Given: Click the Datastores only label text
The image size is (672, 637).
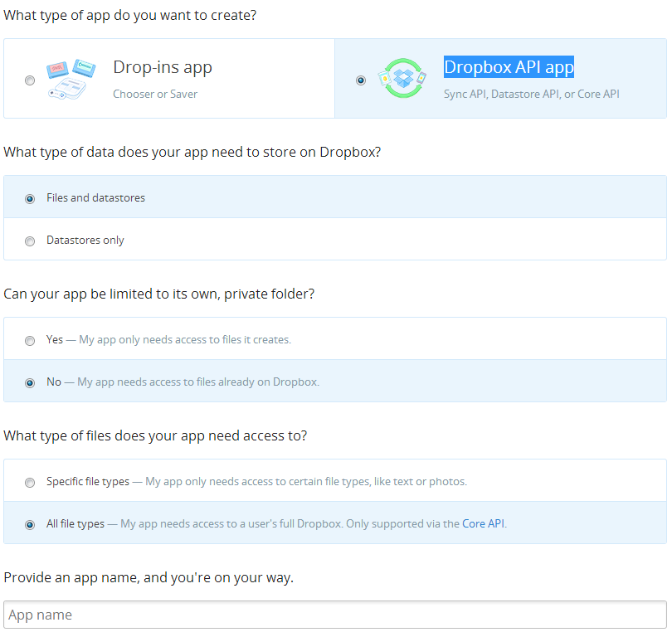Looking at the screenshot, I should pyautogui.click(x=85, y=240).
